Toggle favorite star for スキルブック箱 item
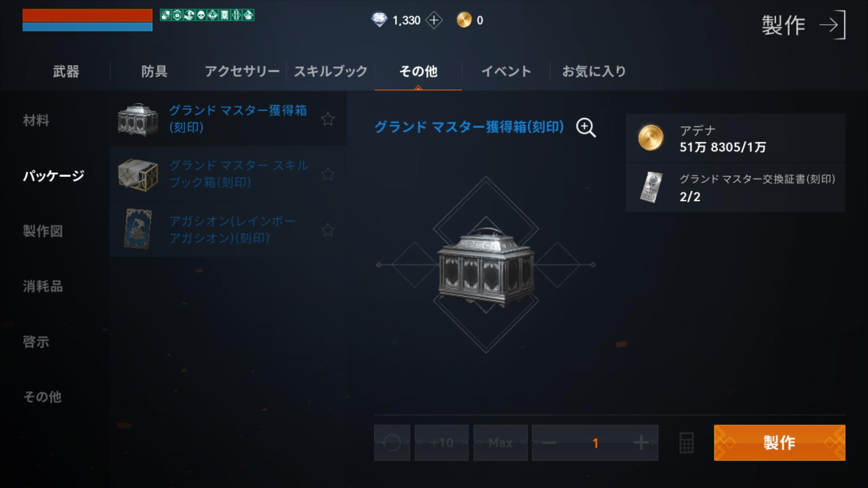The height and width of the screenshot is (488, 868). (328, 174)
